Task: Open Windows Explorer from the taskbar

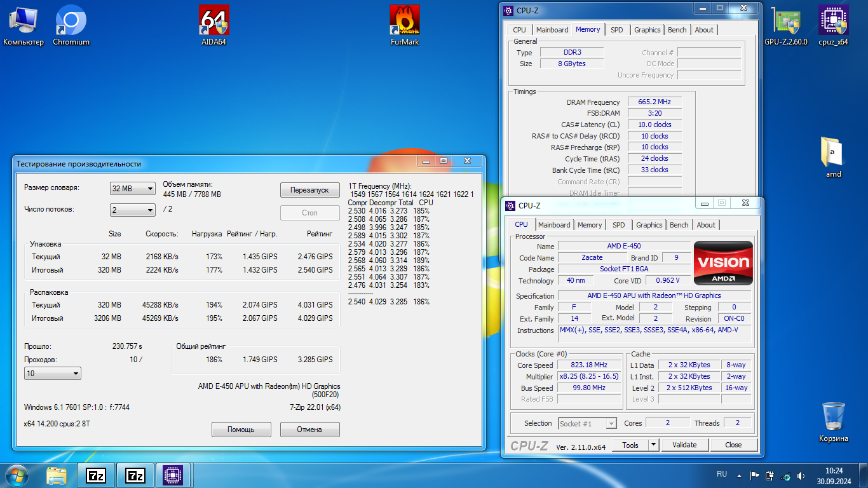Action: pos(57,475)
